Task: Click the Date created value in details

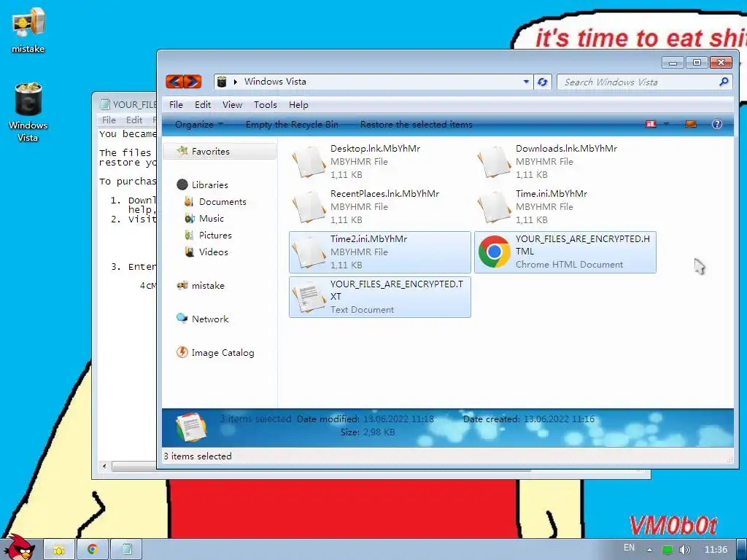Action: 559,419
